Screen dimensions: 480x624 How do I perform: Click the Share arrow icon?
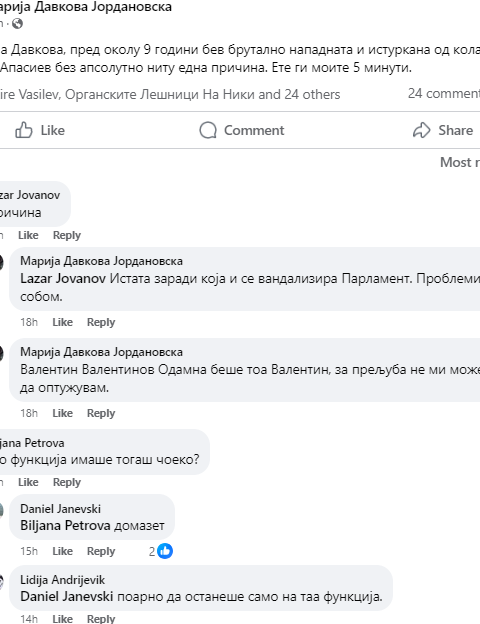pyautogui.click(x=421, y=130)
